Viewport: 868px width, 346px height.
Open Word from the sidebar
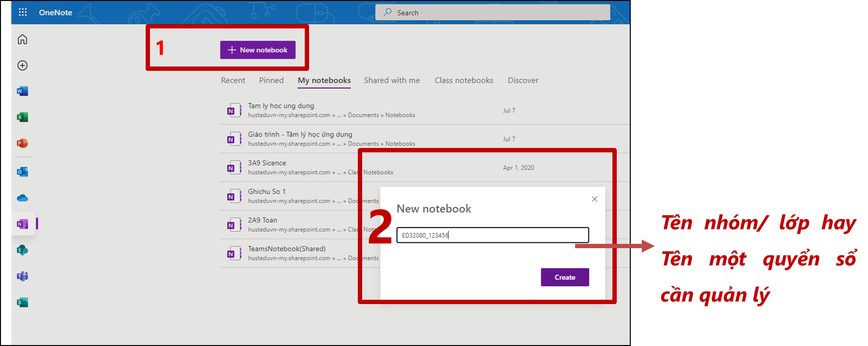[x=23, y=91]
